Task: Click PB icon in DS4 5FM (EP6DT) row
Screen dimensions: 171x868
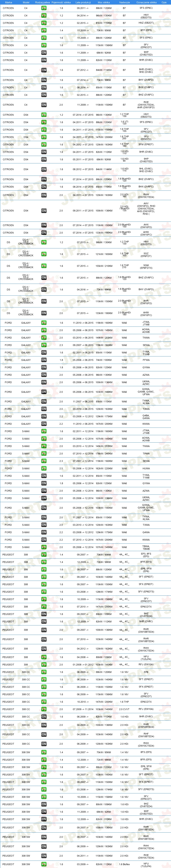Action: pyautogui.click(x=44, y=145)
